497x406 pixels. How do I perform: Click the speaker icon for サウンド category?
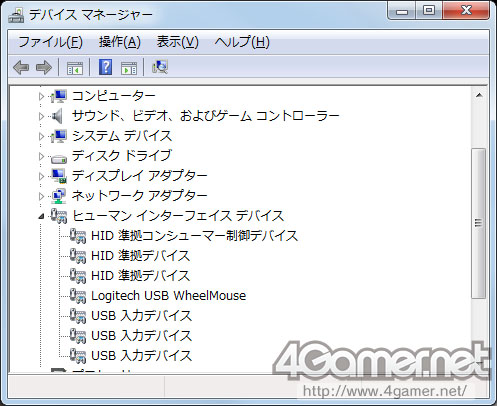click(x=57, y=116)
